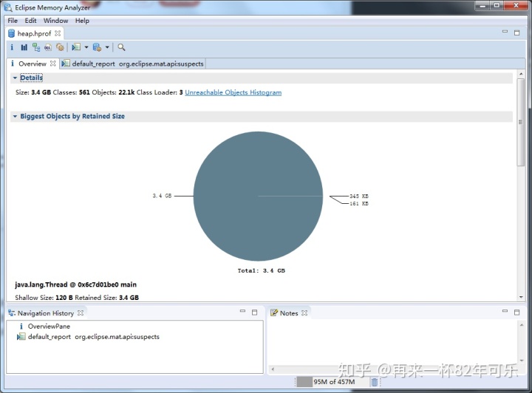Screen dimensions: 532x393
Task: Close the Navigation History view
Action: pos(81,312)
